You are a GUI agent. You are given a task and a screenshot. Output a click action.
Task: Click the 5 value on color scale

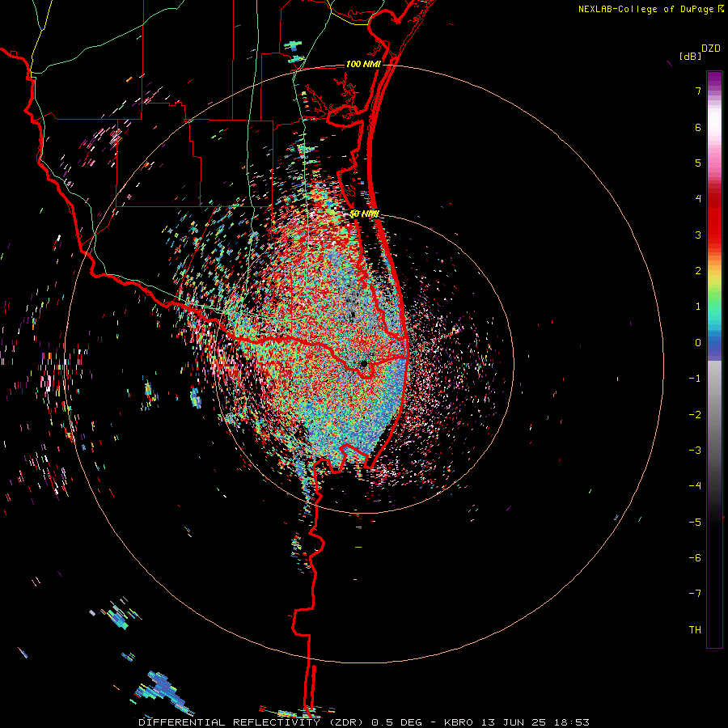pos(698,163)
